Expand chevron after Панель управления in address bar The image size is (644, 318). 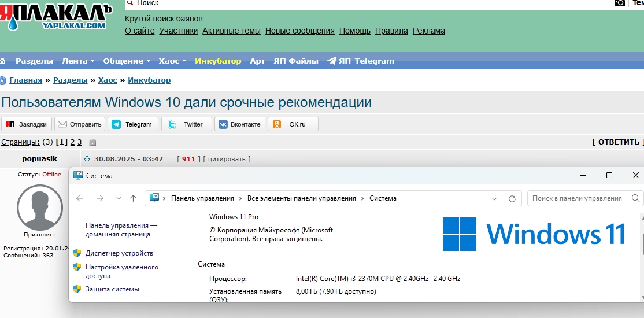pyautogui.click(x=240, y=198)
